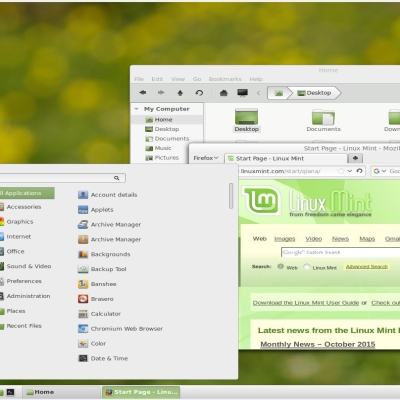This screenshot has height=400, width=400.
Task: Switch to Home window in taskbar
Action: tap(61, 392)
